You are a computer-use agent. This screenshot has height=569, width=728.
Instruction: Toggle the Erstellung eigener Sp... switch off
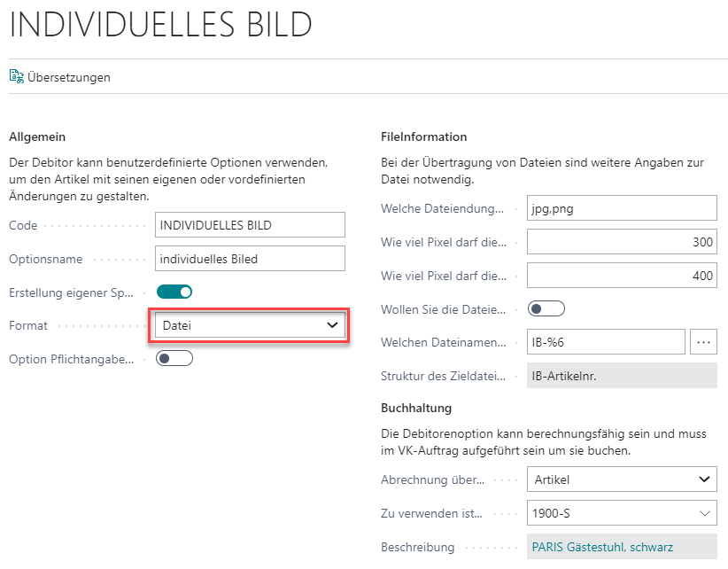174,292
